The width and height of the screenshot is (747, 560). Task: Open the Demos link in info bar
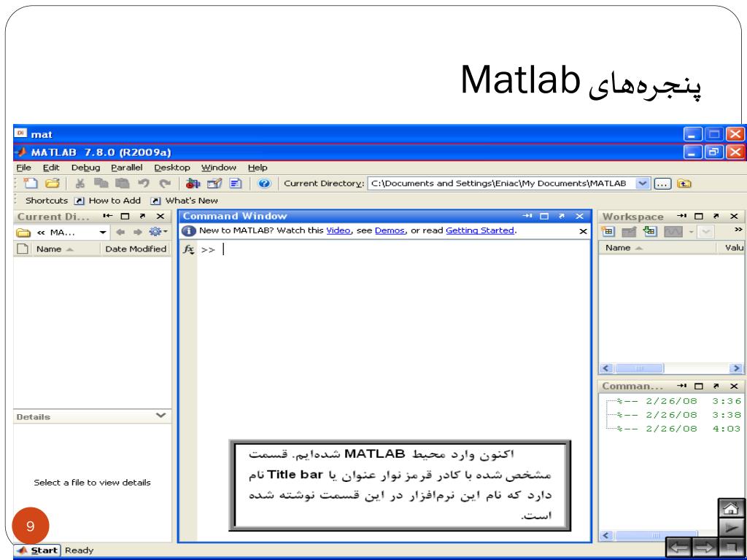tap(390, 230)
